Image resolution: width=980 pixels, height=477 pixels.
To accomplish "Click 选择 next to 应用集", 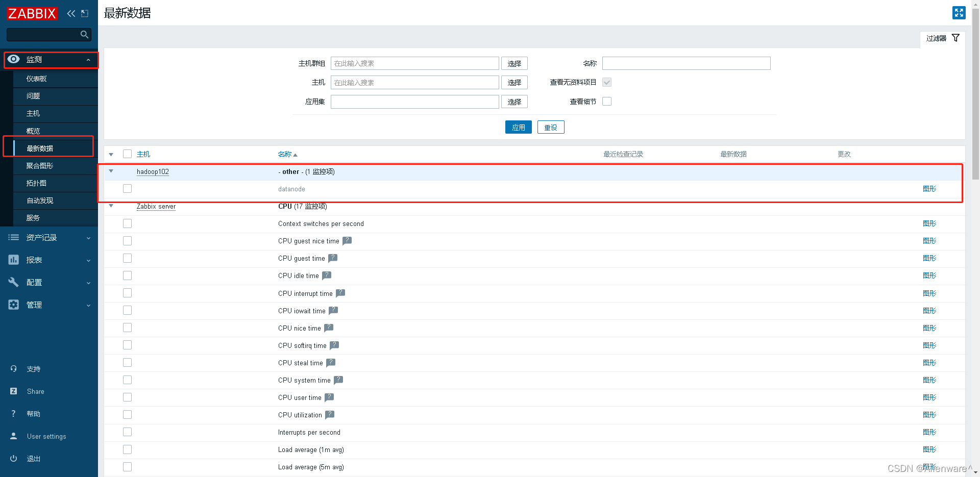I will click(x=514, y=102).
